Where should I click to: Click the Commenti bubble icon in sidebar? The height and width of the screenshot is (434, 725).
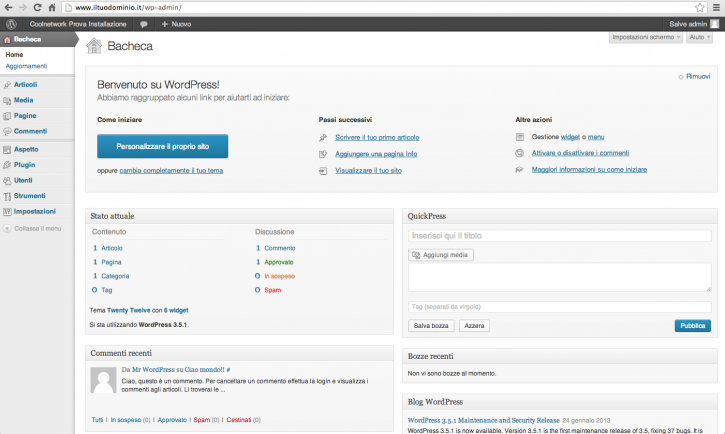pos(7,131)
